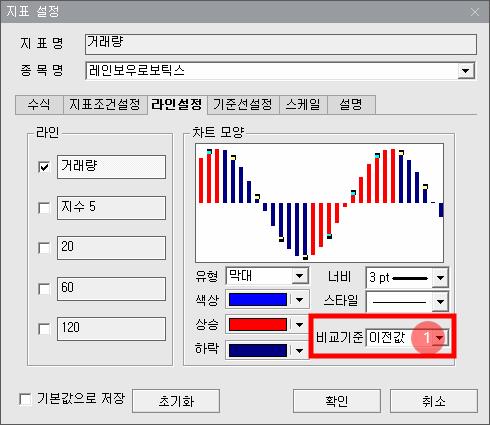490x425 pixels.
Task: Enable the 20 line checkbox
Action: [x=44, y=248]
